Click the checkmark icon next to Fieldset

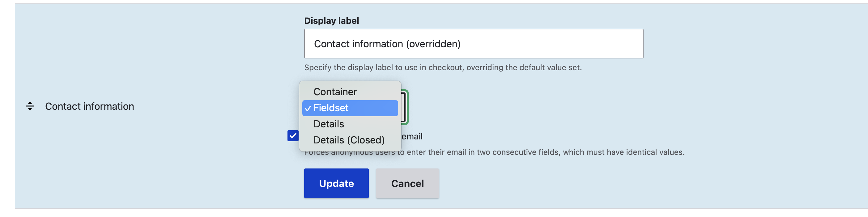coord(308,108)
